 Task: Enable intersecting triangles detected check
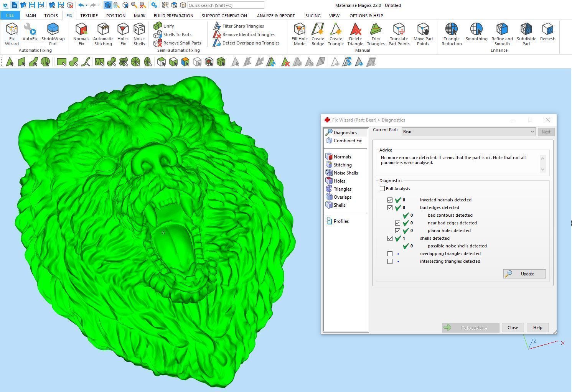pyautogui.click(x=390, y=261)
